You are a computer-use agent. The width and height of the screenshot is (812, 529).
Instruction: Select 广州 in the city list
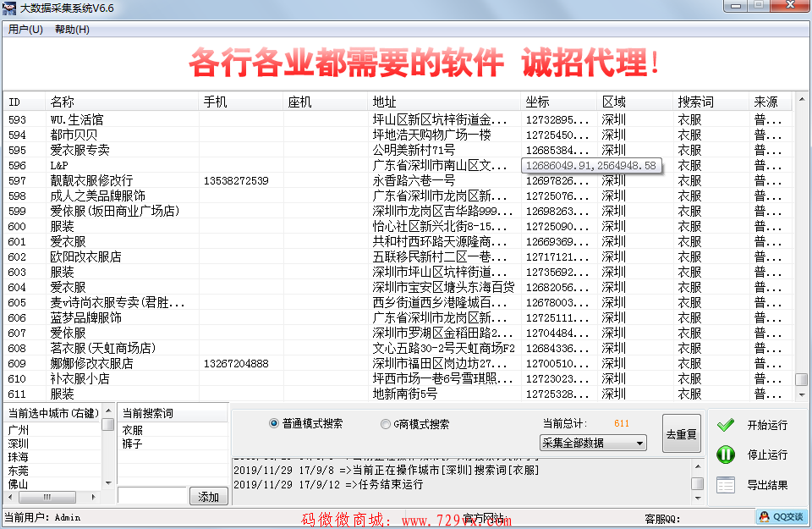point(19,430)
